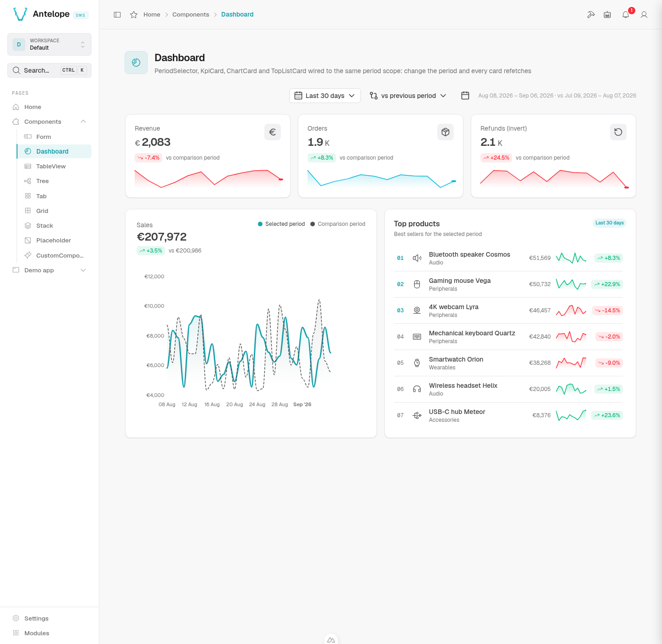The height and width of the screenshot is (644, 662).
Task: Click the Gaming mouse Vega icon
Action: click(x=417, y=284)
